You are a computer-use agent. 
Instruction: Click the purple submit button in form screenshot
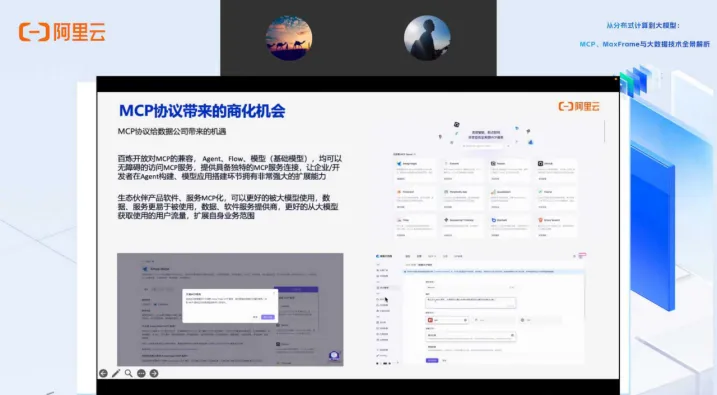click(x=432, y=360)
